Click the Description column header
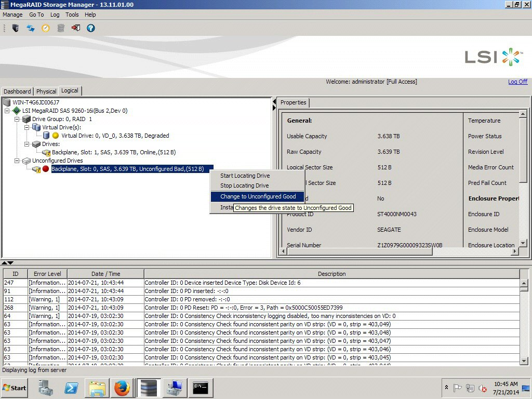 click(331, 274)
